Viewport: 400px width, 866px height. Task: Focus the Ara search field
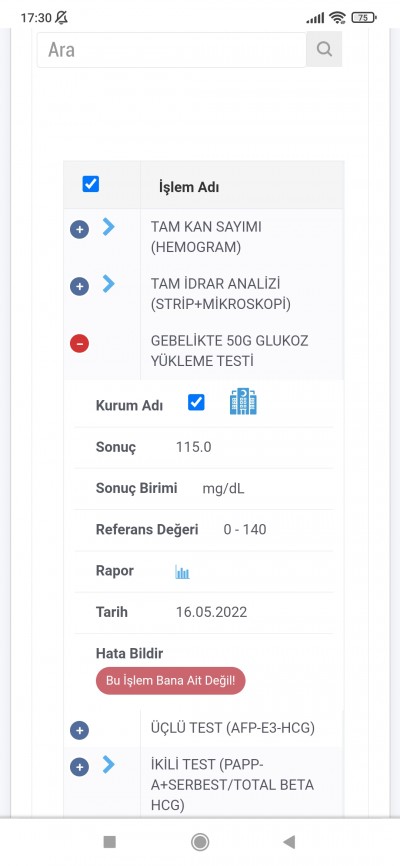(171, 50)
